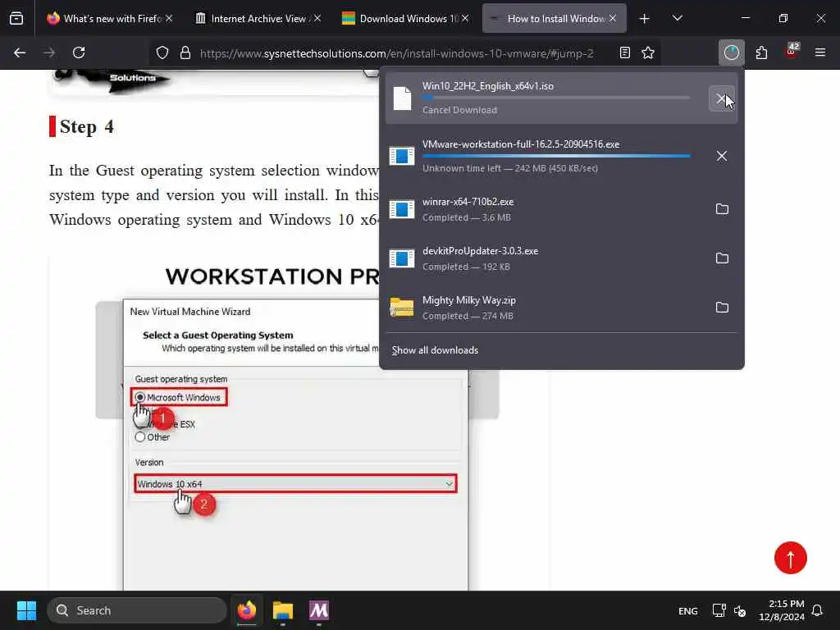Close the What's new with Firefox tab
Viewport: 840px width, 630px height.
coord(169,18)
